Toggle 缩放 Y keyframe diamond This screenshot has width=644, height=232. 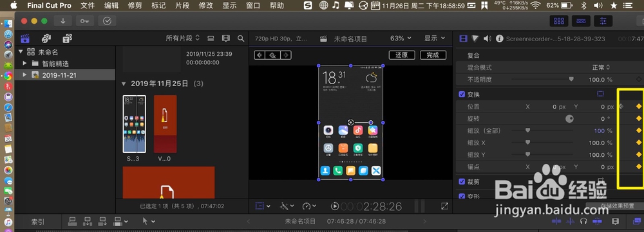(x=639, y=154)
